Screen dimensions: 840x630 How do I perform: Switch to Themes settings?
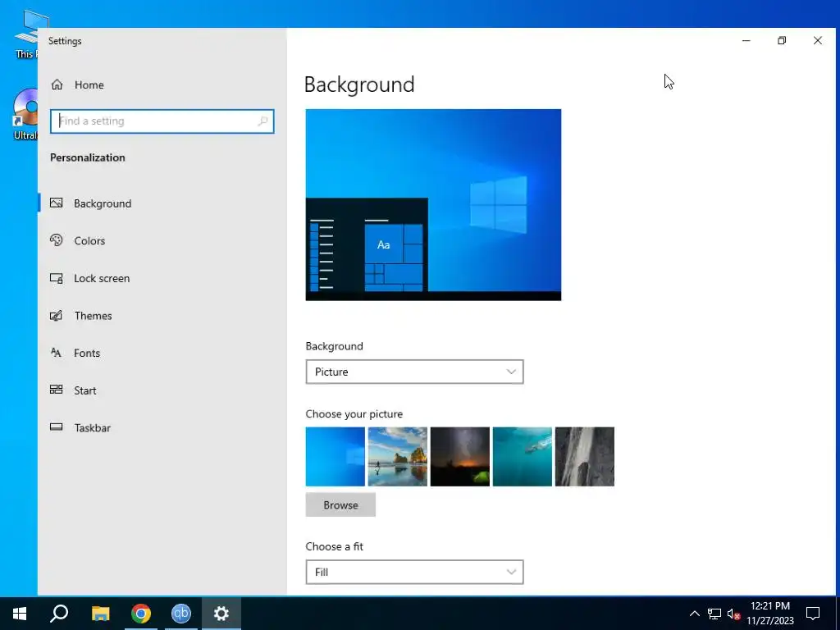(x=94, y=316)
